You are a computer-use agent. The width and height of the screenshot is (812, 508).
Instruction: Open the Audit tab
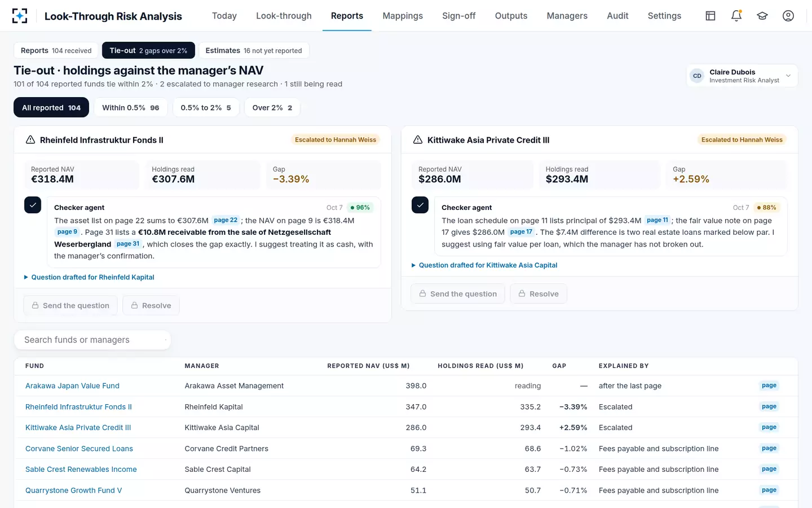[x=617, y=16]
